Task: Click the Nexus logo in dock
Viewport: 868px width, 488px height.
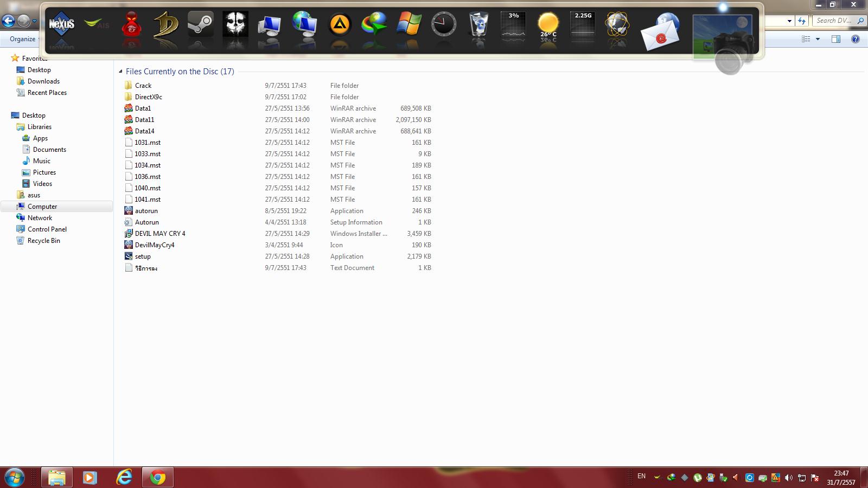Action: click(61, 24)
